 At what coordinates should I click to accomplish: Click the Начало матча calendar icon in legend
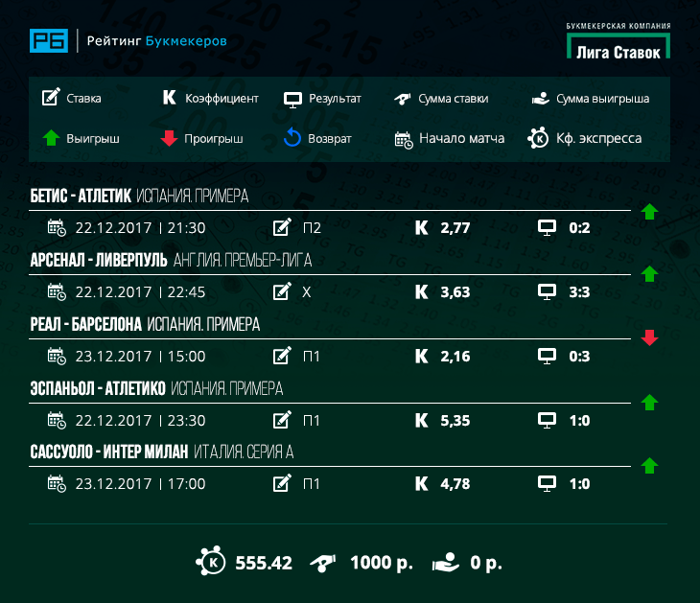404,140
